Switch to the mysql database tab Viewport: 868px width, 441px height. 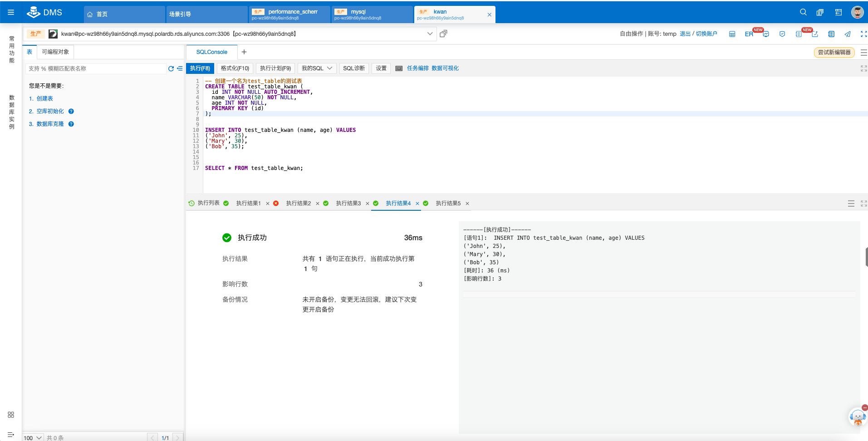click(372, 14)
